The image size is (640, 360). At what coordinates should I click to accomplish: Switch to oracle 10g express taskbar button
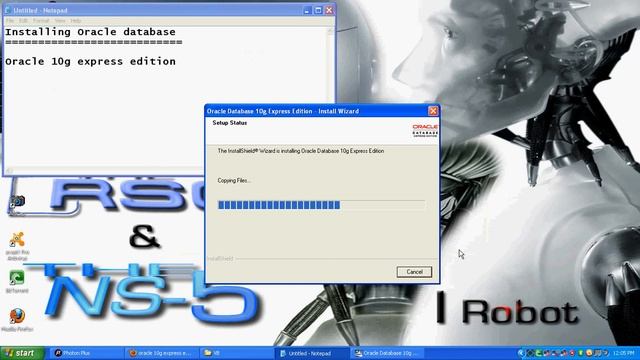161,353
